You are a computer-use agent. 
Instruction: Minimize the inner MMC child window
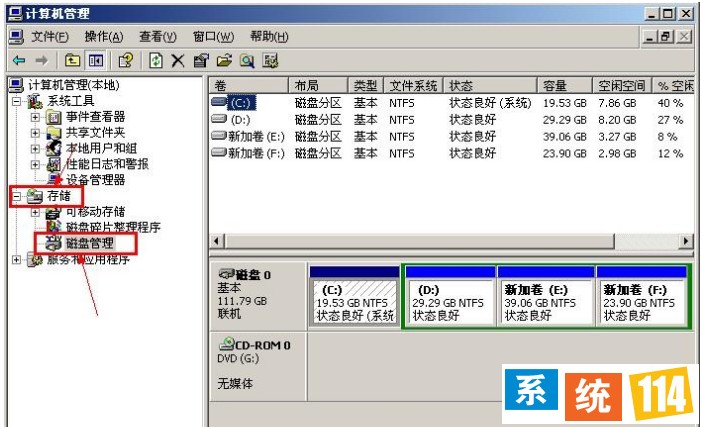click(x=650, y=37)
